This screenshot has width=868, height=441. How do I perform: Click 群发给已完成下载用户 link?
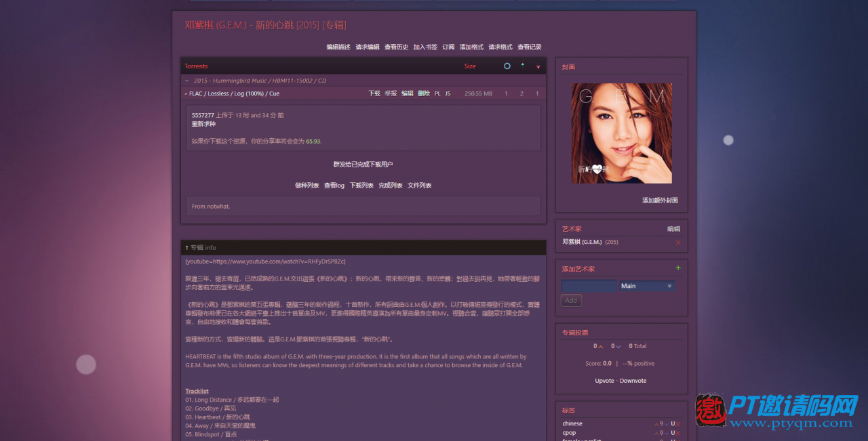363,165
